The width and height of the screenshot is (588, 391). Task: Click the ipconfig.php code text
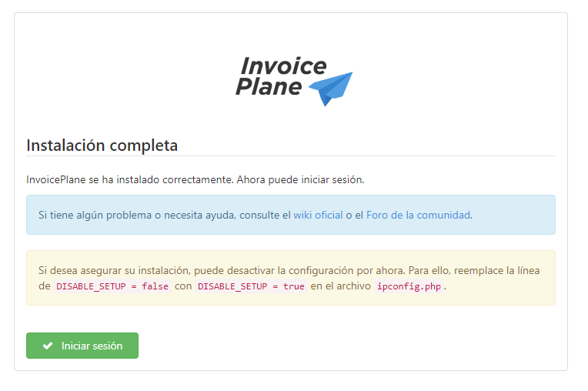click(x=409, y=286)
